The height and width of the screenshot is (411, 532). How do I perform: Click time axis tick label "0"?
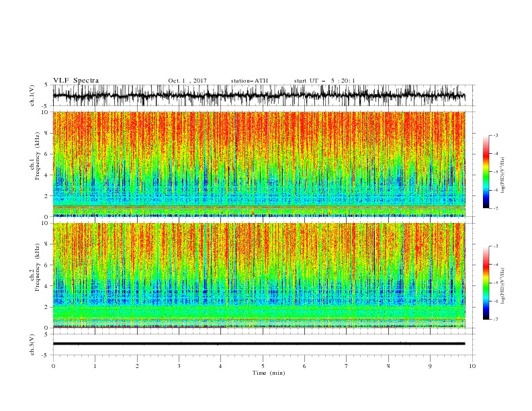pos(53,366)
